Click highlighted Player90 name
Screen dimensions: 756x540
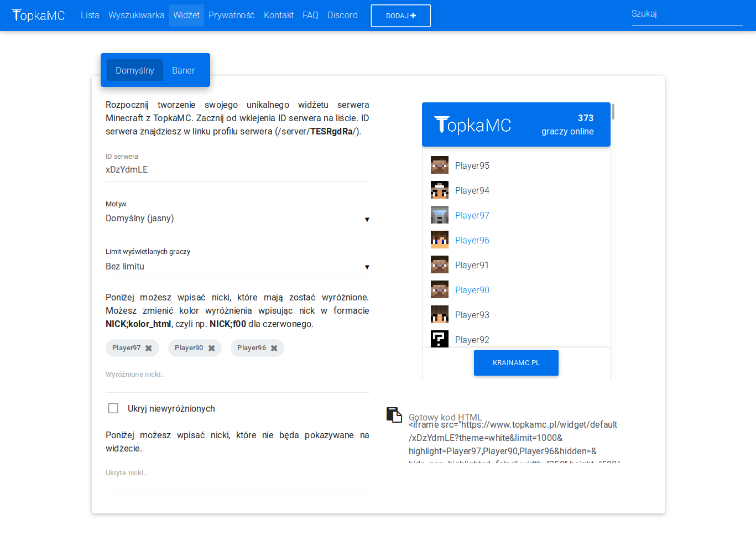(x=472, y=290)
